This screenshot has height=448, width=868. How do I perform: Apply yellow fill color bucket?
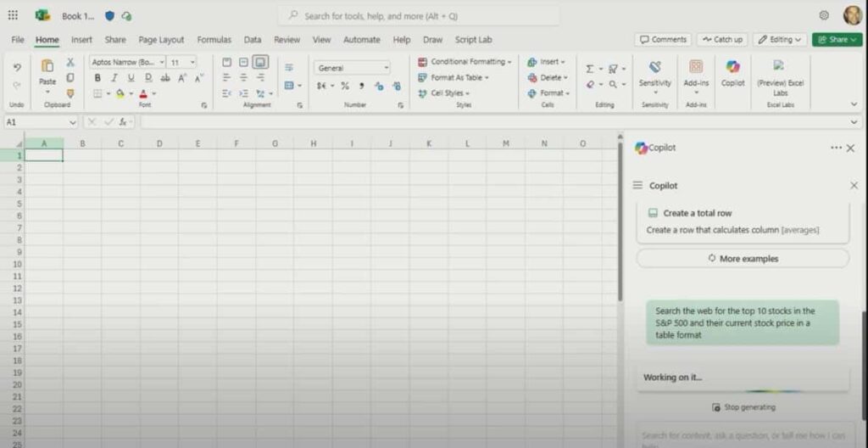pos(120,93)
